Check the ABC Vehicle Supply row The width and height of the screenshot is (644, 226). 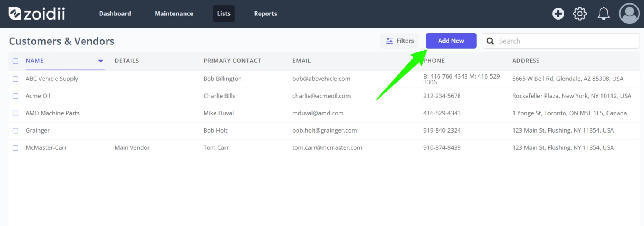pyautogui.click(x=15, y=79)
